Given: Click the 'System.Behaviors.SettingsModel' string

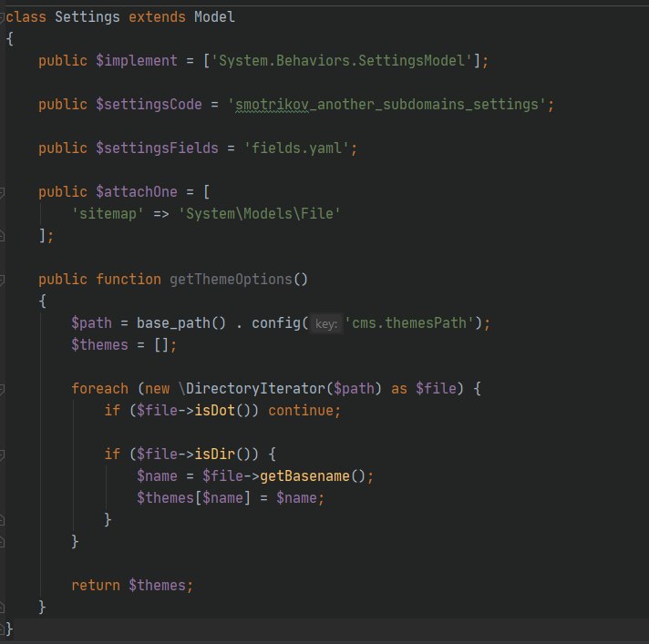Looking at the screenshot, I should [x=342, y=61].
